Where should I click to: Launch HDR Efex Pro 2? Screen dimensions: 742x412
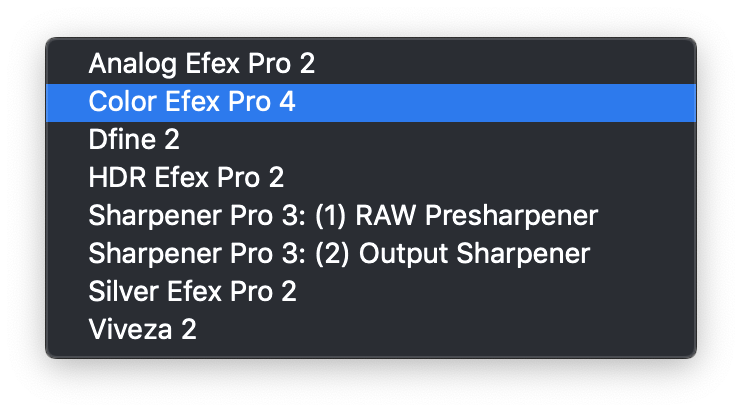coord(186,178)
